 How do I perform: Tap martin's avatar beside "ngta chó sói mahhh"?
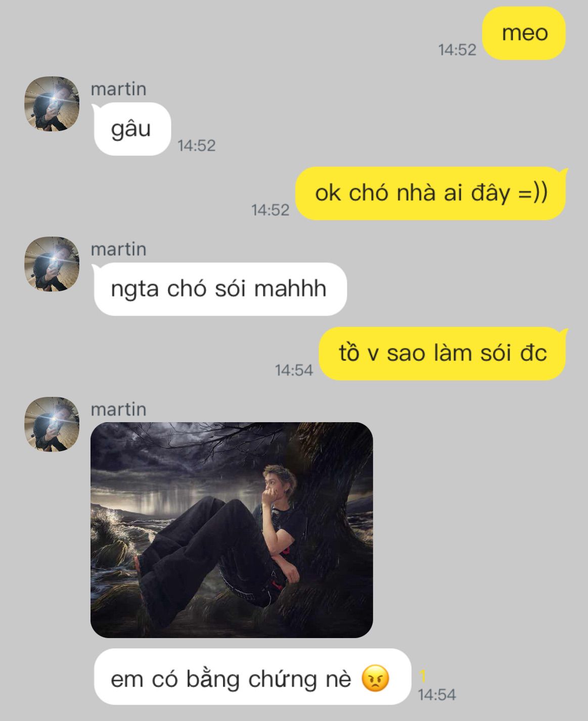(x=52, y=264)
